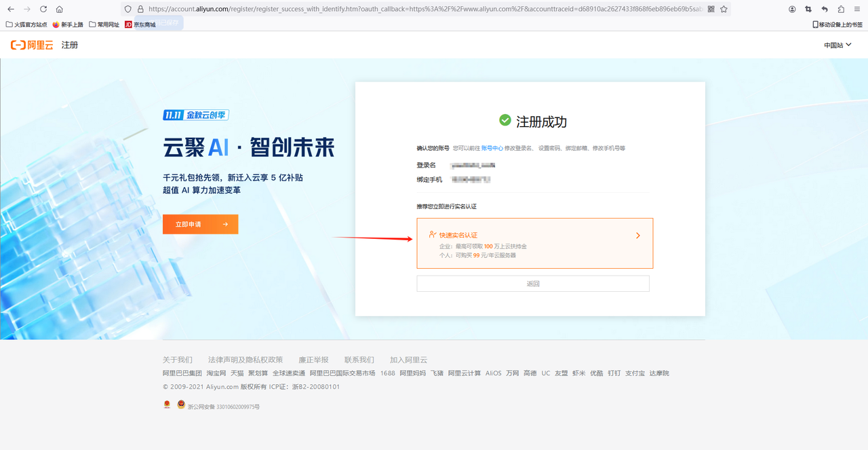Open 法律声明及隐私权政策 footer link
Viewport: 868px width, 450px height.
point(245,360)
